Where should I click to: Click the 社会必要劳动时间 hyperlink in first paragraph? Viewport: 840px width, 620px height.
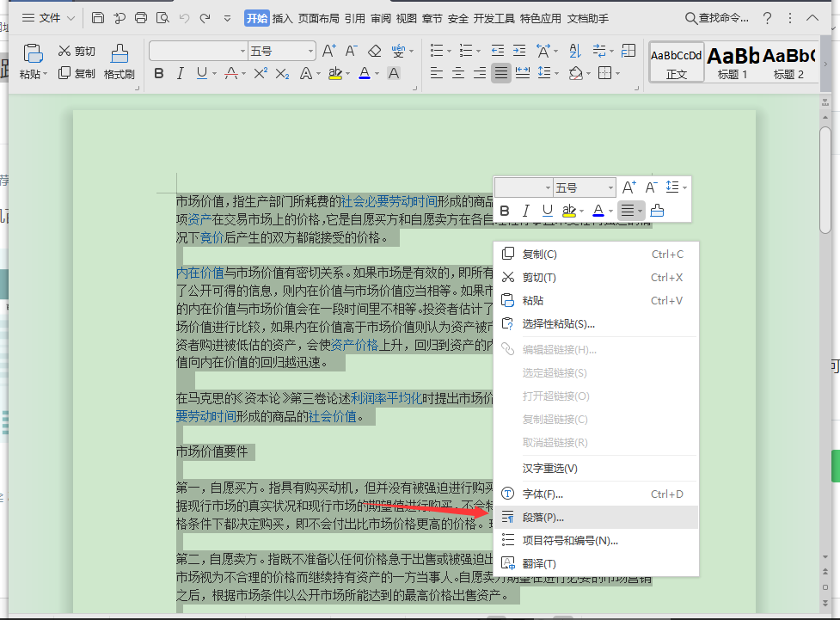click(389, 201)
